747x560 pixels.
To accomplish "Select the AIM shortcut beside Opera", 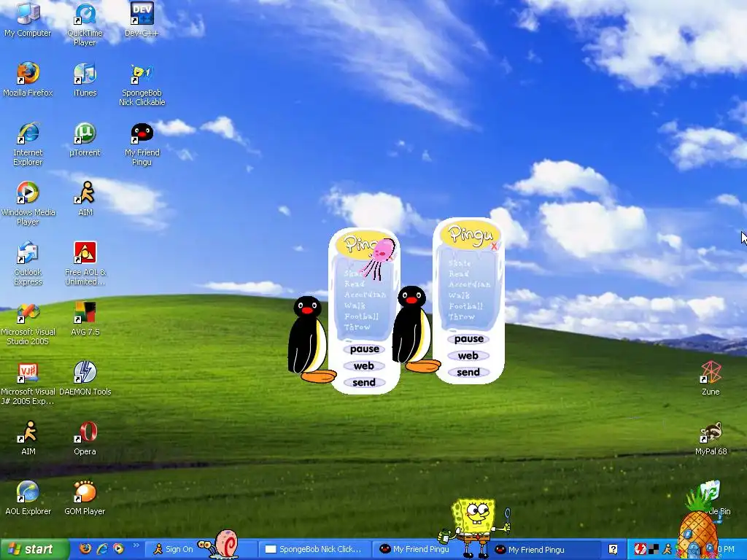I will [x=28, y=438].
